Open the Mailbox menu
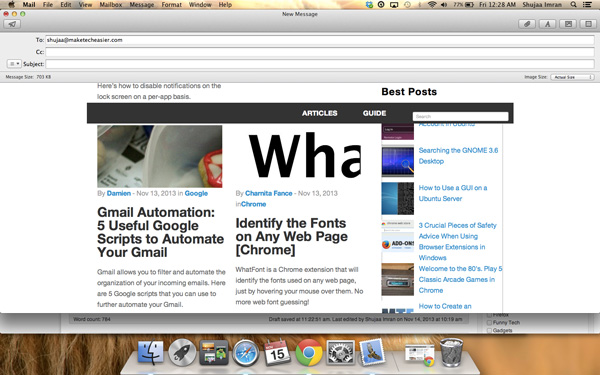The height and width of the screenshot is (375, 600). (111, 5)
